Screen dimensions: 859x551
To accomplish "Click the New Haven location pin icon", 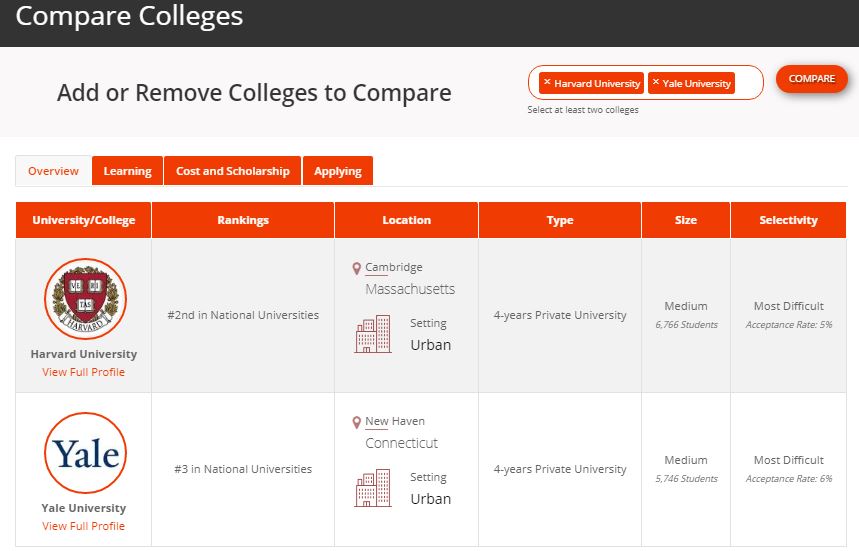I will coord(357,423).
